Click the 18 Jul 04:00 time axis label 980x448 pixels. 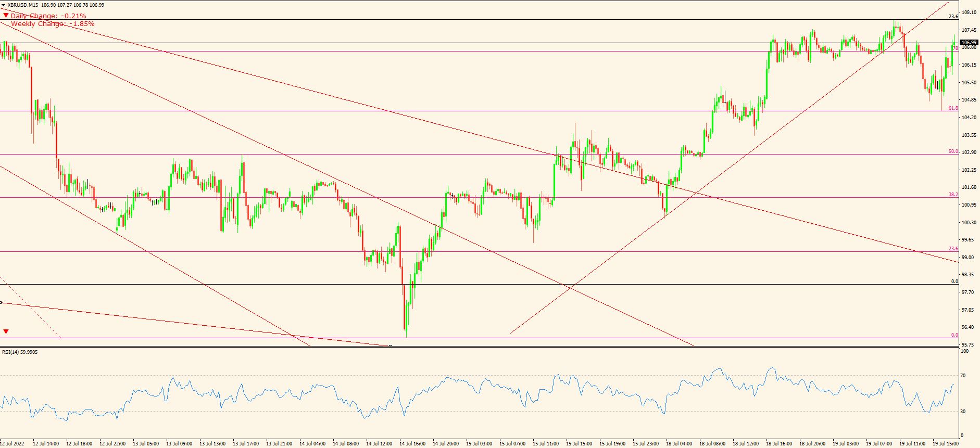point(679,444)
